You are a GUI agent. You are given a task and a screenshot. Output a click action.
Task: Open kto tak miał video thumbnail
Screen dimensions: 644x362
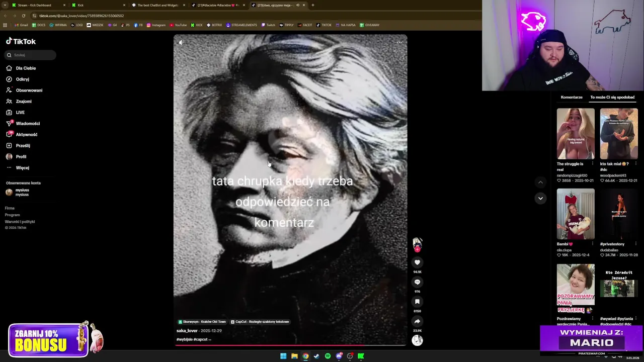[619, 134]
